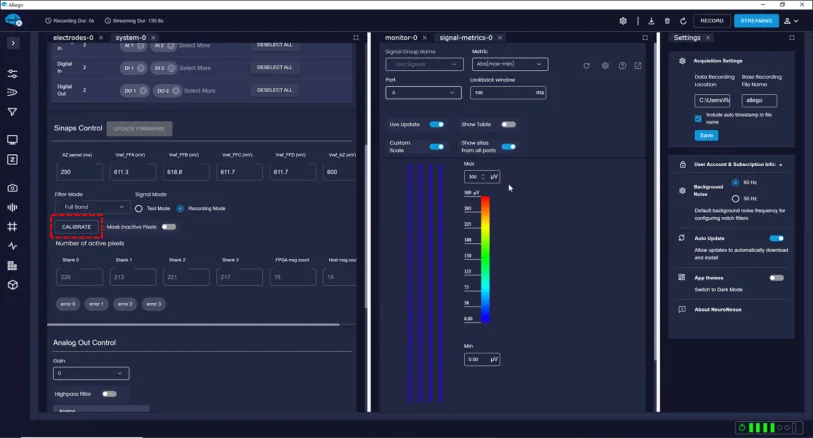Viewport: 813px width, 438px height.
Task: Close the signal-metrics-0 tab
Action: point(500,37)
